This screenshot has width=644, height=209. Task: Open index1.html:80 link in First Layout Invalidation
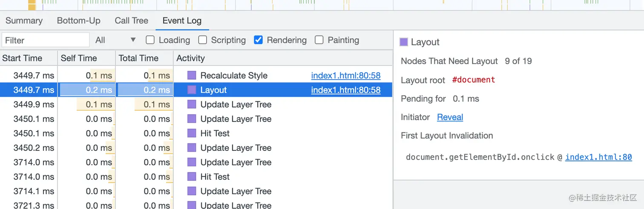(x=598, y=157)
